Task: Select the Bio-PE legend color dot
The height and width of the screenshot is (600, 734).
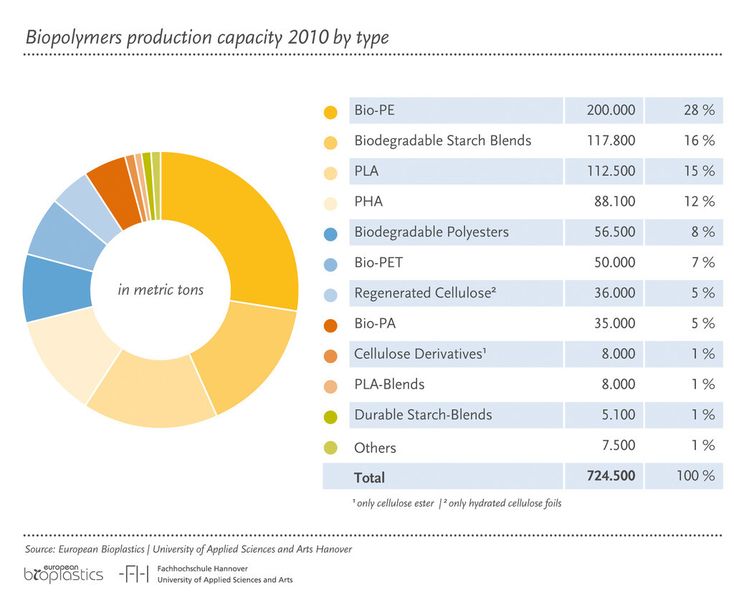Action: tap(330, 112)
